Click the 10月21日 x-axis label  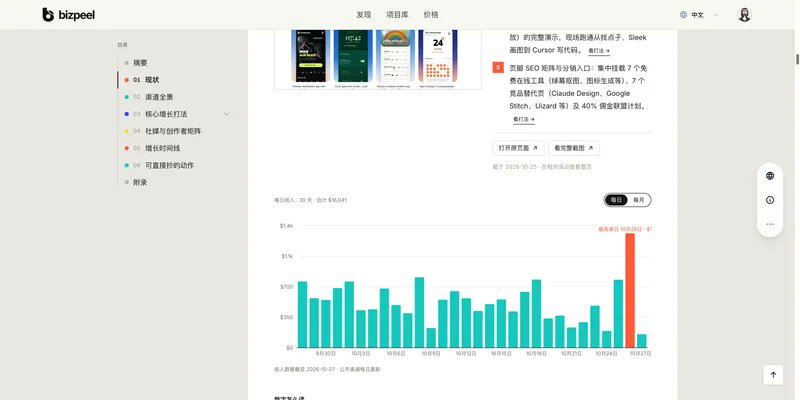click(571, 354)
